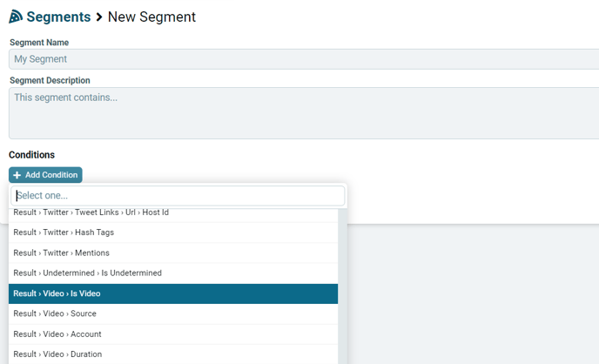Image resolution: width=599 pixels, height=364 pixels.
Task: Click the plus icon in Add Condition
Action: click(17, 175)
